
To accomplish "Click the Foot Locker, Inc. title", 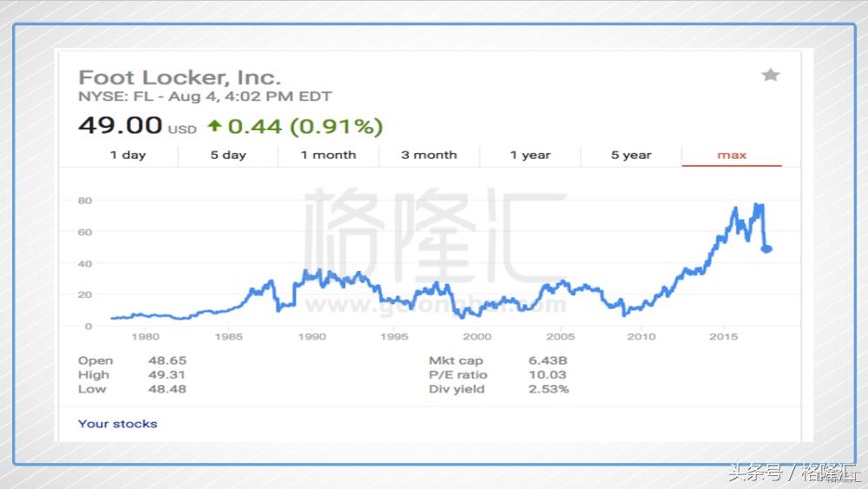I will coord(180,77).
